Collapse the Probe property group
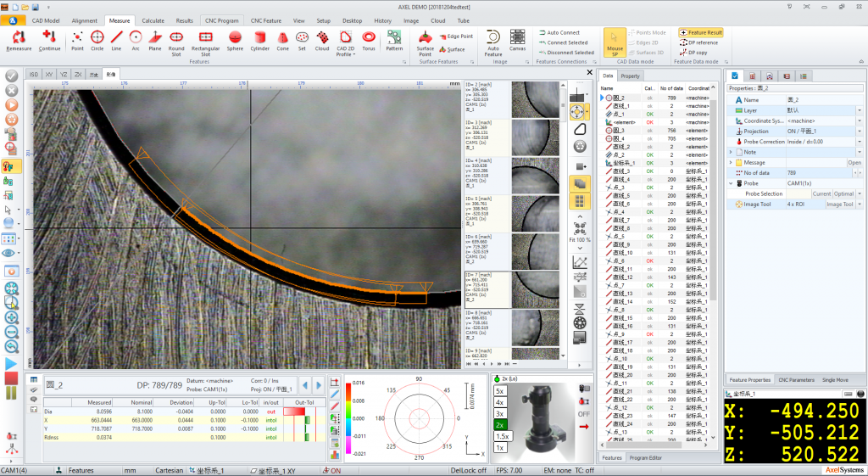The image size is (868, 476). tap(731, 183)
